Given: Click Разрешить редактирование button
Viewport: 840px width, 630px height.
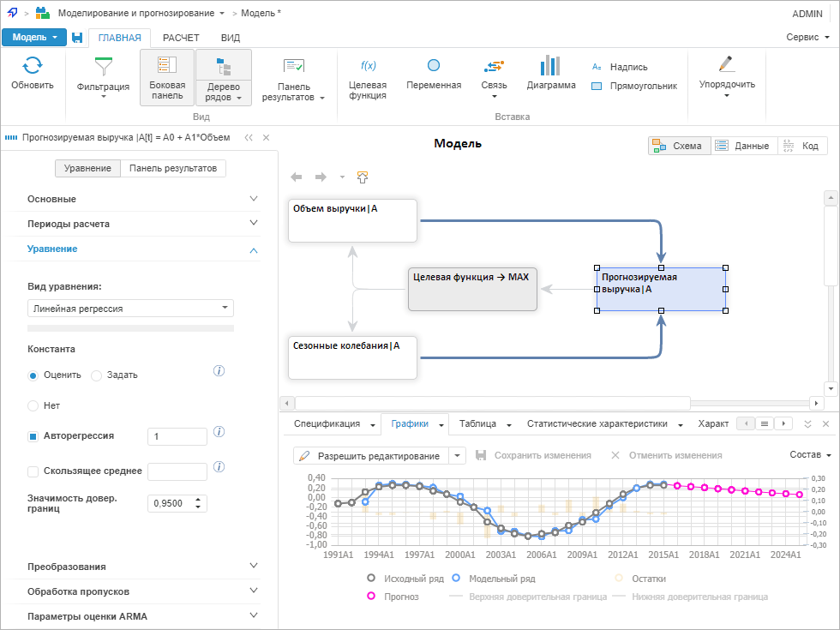Looking at the screenshot, I should (x=370, y=456).
